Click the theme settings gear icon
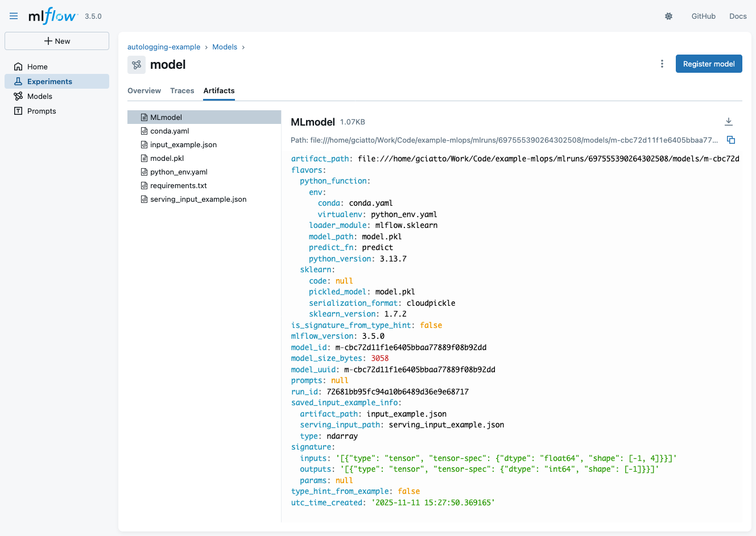756x536 pixels. click(668, 16)
